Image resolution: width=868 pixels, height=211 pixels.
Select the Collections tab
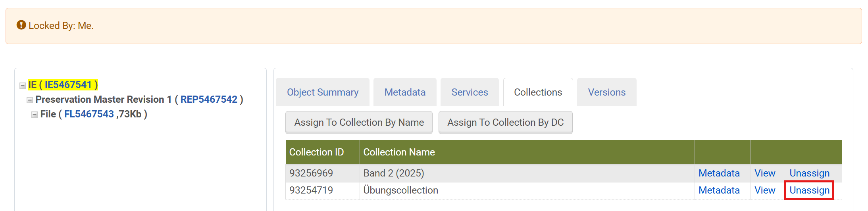click(538, 92)
